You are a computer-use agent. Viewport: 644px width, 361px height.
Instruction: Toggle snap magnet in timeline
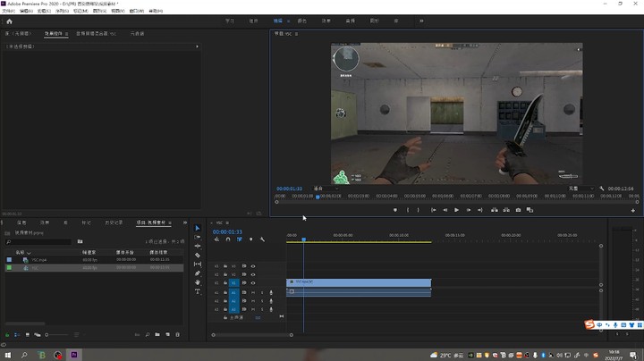click(228, 239)
